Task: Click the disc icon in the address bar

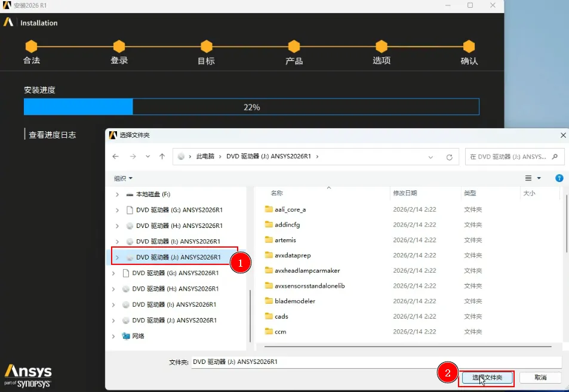Action: click(181, 156)
